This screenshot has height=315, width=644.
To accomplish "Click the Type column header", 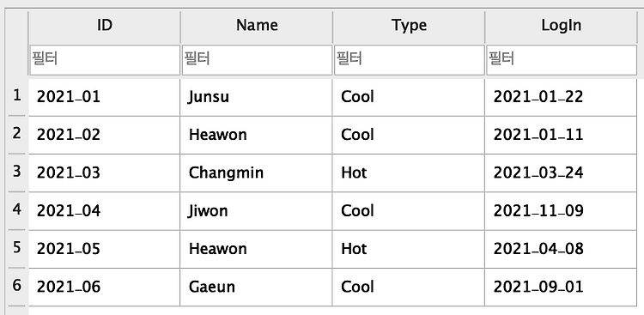I will 409,27.
